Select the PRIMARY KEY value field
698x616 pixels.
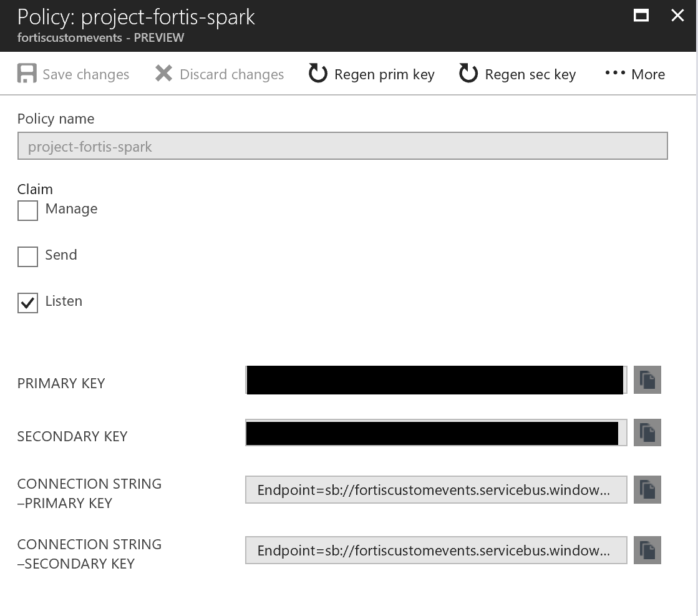436,380
